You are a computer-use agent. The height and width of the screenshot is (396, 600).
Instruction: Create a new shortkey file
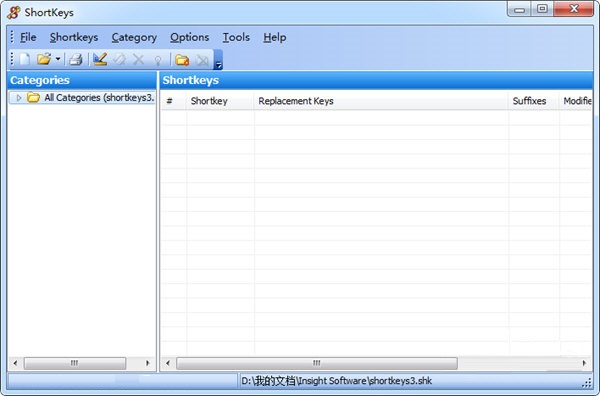point(25,59)
